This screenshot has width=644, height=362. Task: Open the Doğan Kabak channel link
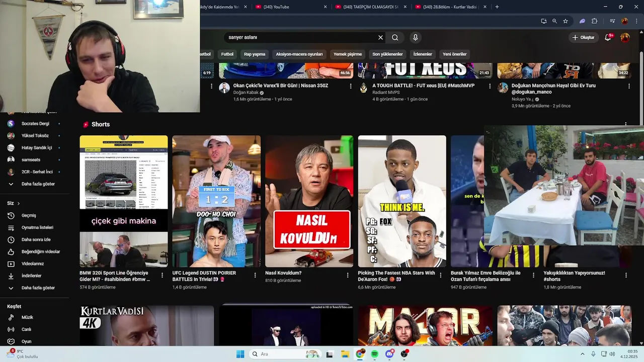pyautogui.click(x=246, y=93)
